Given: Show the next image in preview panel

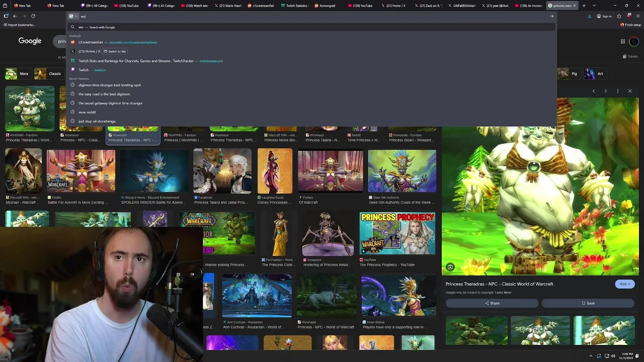Looking at the screenshot, I should pyautogui.click(x=606, y=91).
